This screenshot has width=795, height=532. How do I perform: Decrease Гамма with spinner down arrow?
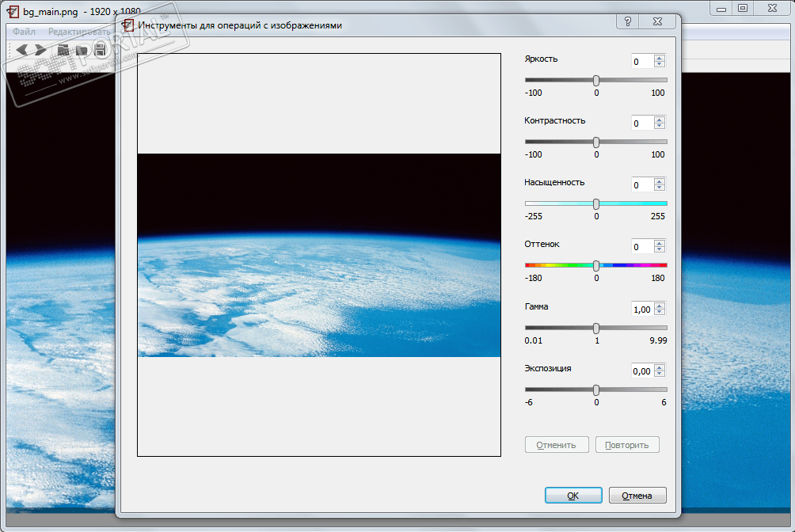point(659,313)
